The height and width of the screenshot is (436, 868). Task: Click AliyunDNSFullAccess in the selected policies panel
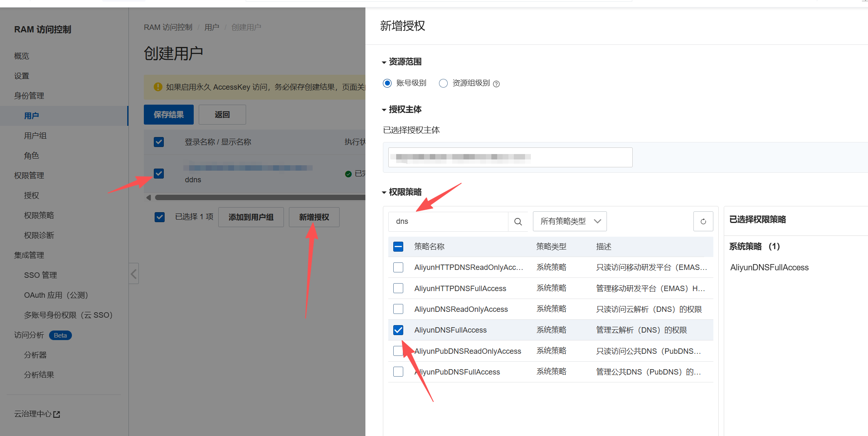pos(769,268)
